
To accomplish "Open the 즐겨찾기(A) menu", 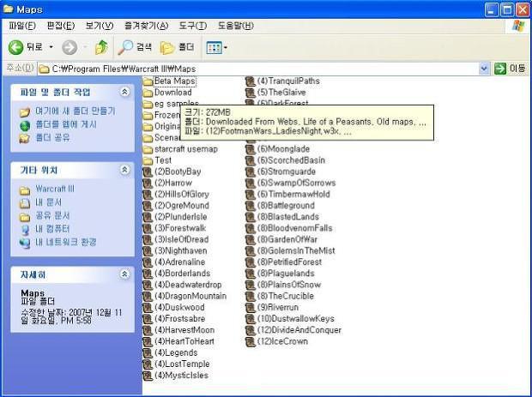I will point(146,26).
